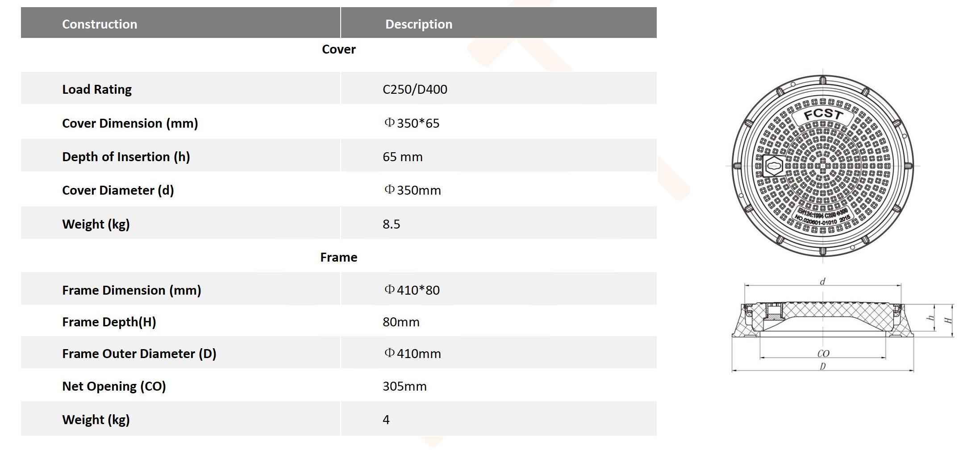
Task: Click lowercase d label above cross-section
Action: 822,281
